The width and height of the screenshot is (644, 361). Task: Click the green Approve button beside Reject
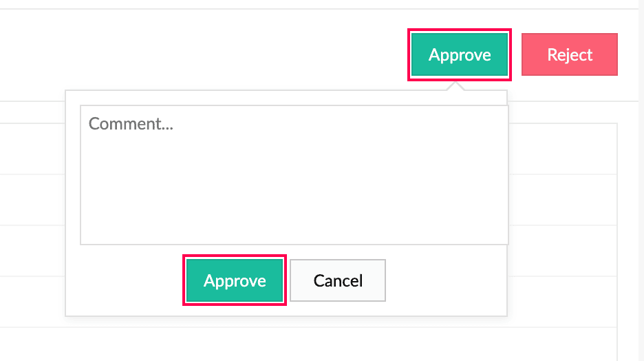point(459,54)
